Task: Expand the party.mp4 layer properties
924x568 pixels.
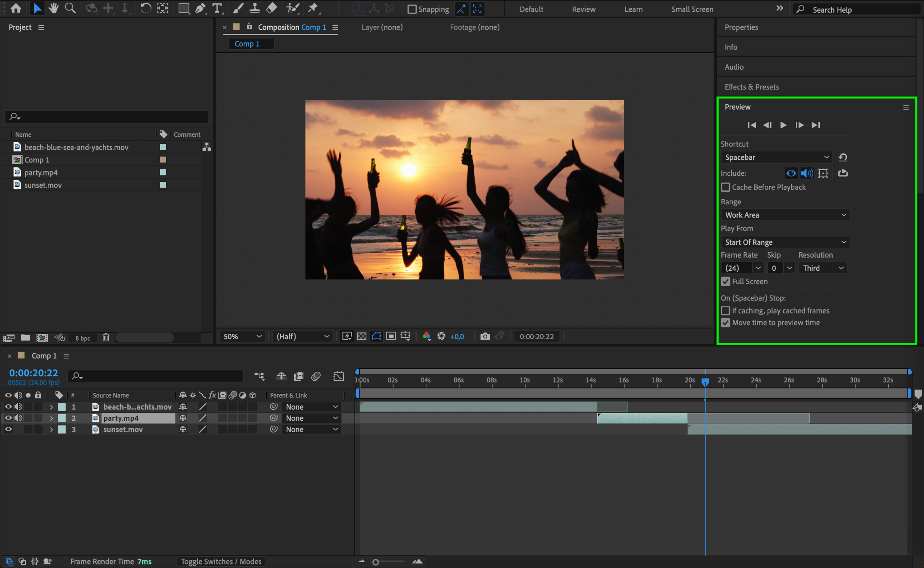Action: [51, 418]
